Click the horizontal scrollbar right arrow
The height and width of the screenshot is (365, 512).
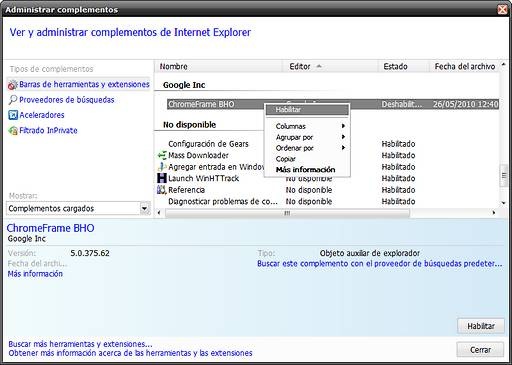click(494, 213)
